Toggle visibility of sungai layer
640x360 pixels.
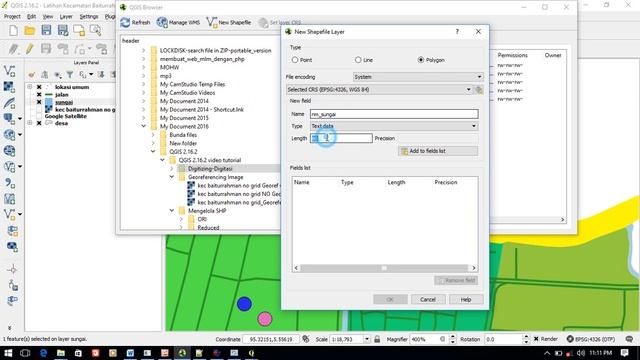point(39,102)
